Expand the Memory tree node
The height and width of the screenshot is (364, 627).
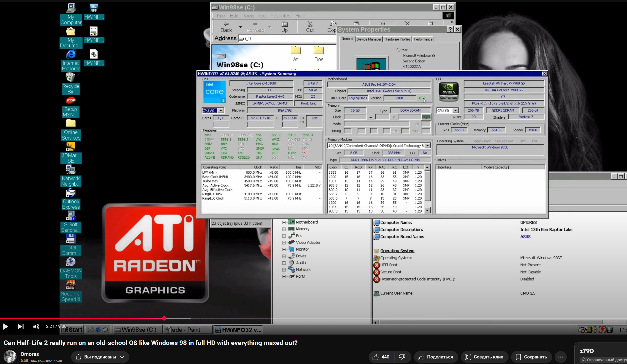click(284, 229)
